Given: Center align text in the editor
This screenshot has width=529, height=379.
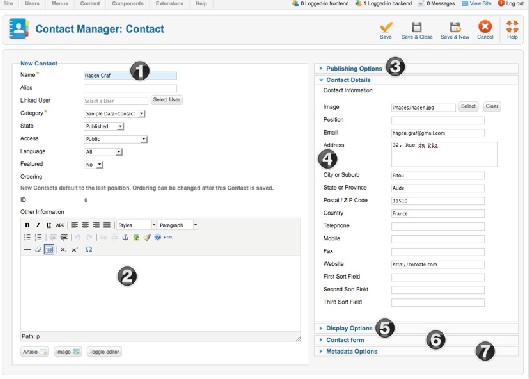Looking at the screenshot, I should point(85,225).
